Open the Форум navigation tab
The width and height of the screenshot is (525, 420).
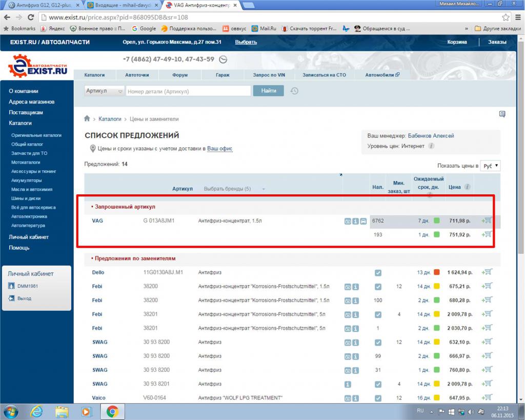pyautogui.click(x=180, y=75)
